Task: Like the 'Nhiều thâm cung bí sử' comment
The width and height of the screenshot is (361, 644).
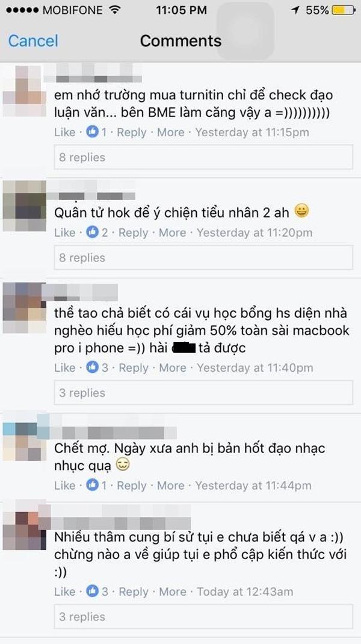Action: [65, 592]
